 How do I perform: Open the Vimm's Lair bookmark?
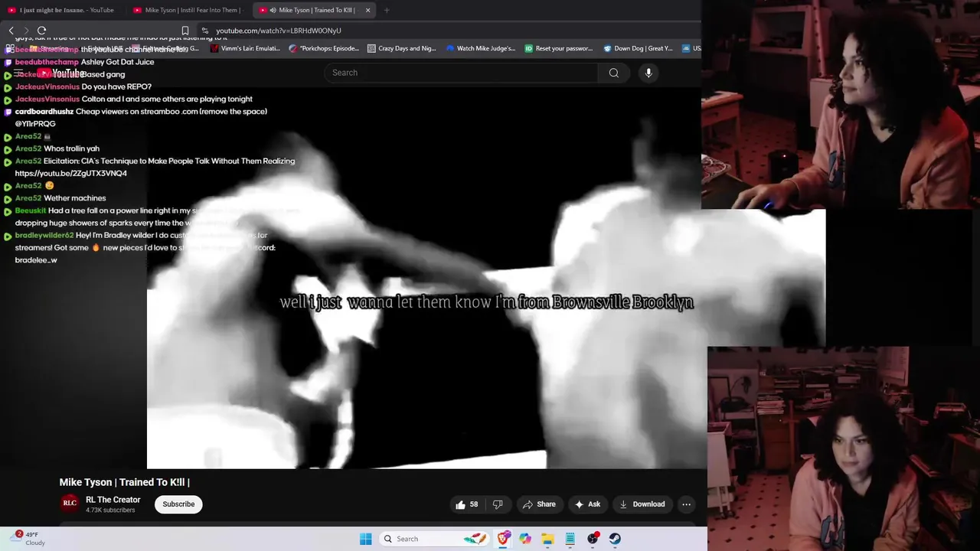point(245,48)
